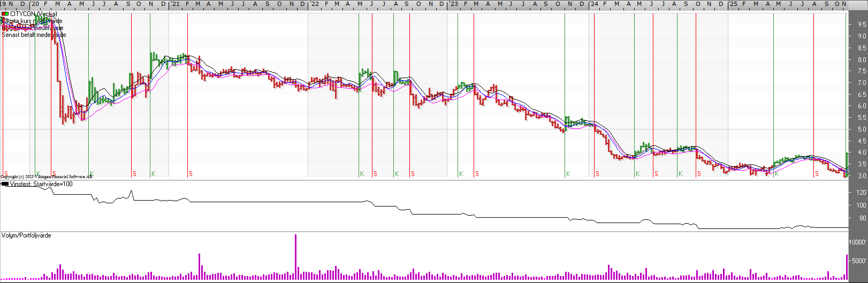Viewport: 868px width, 283px height.
Task: Click the '22 year label in time axis
Action: [314, 4]
